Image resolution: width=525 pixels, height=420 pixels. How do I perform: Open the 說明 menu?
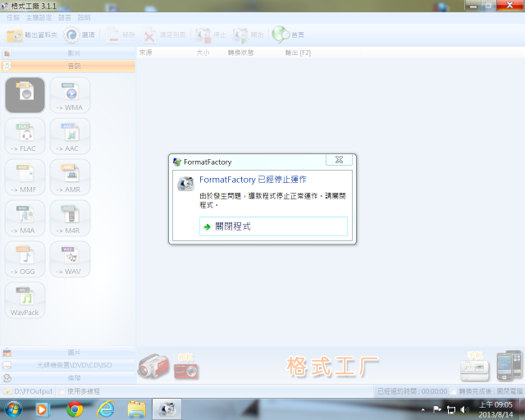coord(84,18)
